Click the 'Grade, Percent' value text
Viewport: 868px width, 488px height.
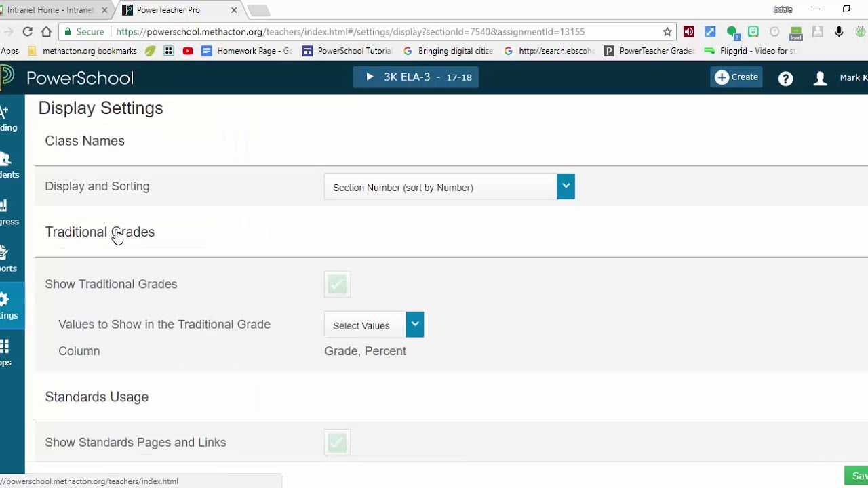coord(366,351)
